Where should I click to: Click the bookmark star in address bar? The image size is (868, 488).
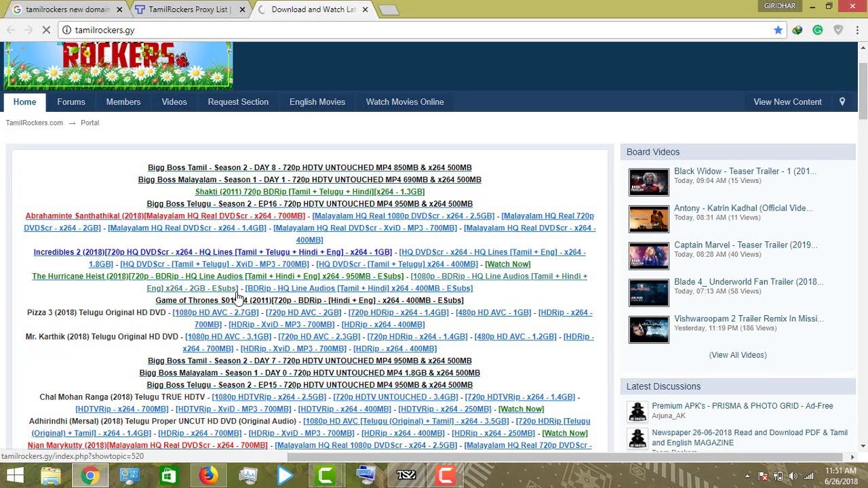tap(778, 30)
